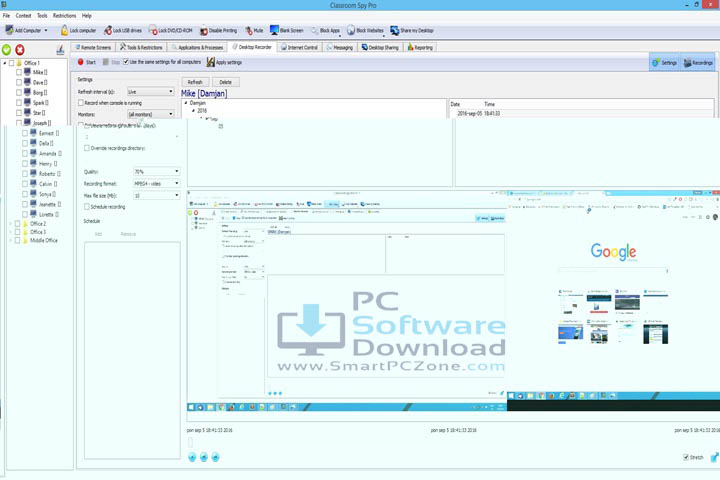This screenshot has height=480, width=720.
Task: Enable Override recordings directory checkbox
Action: (87, 148)
